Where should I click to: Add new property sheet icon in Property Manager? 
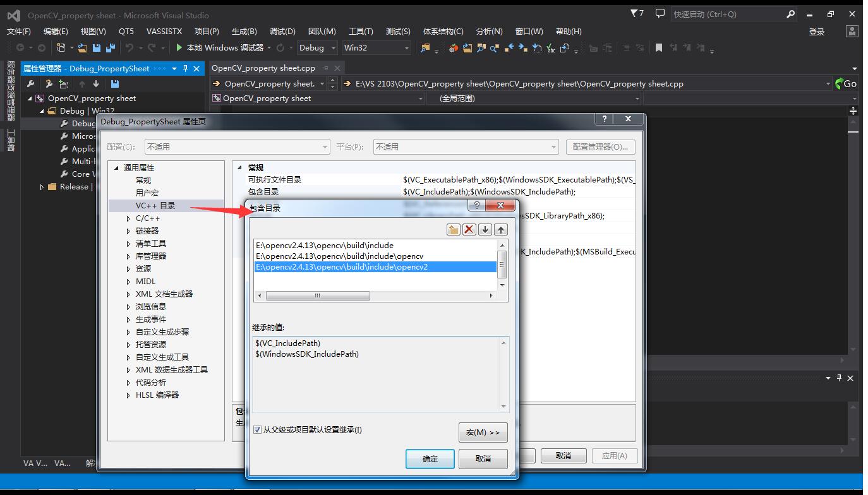click(x=49, y=83)
